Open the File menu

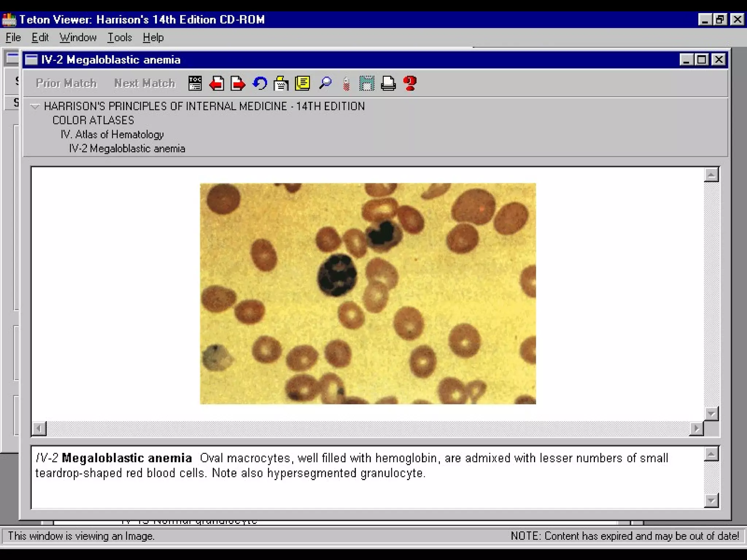(13, 38)
